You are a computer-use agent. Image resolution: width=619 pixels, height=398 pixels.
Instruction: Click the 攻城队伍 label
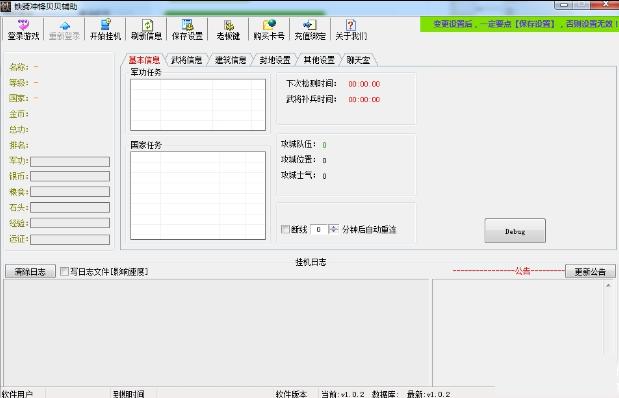click(298, 144)
